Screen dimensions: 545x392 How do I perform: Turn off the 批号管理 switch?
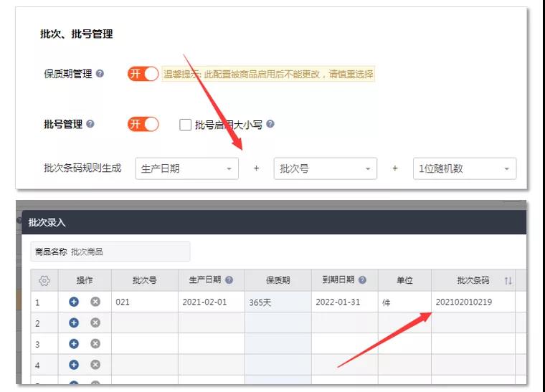click(143, 124)
